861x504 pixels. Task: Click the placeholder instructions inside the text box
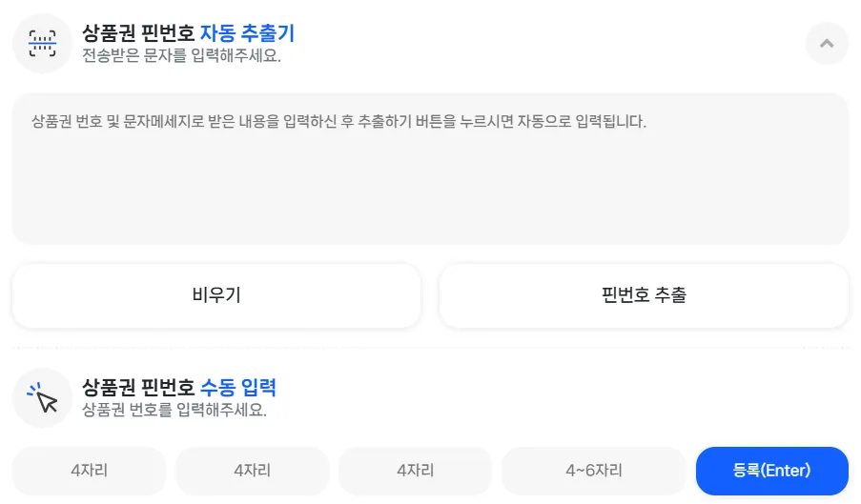(338, 123)
